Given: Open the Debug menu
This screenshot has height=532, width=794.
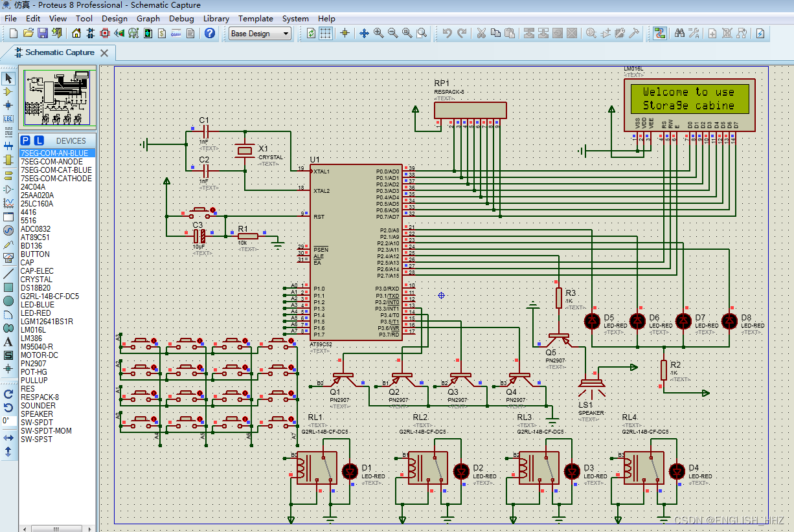Looking at the screenshot, I should coord(181,18).
